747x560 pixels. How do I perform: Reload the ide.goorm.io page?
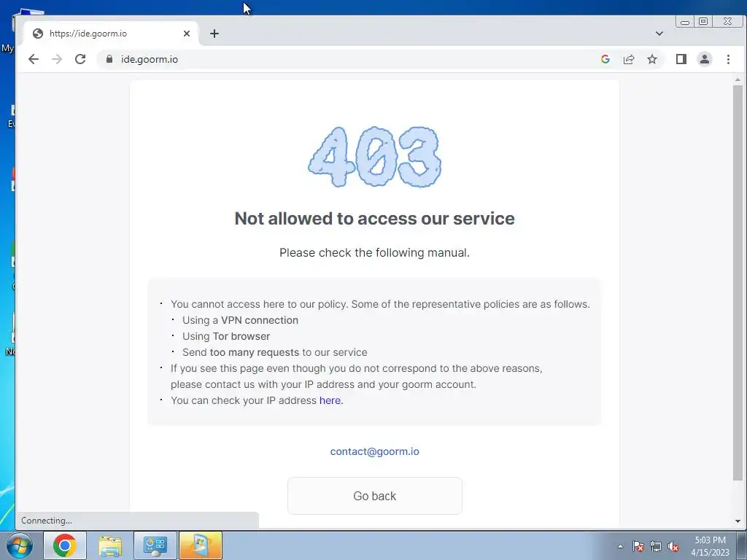(x=80, y=59)
